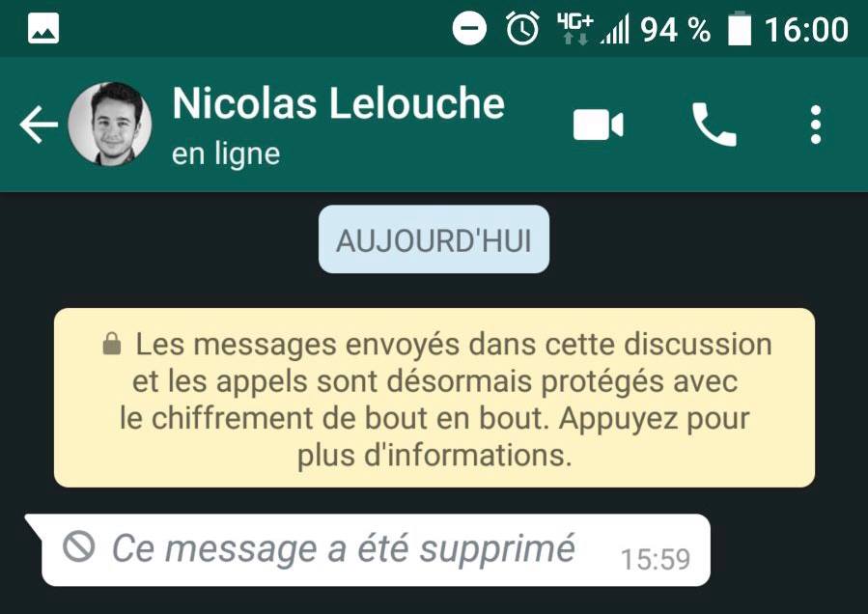The width and height of the screenshot is (868, 614).
Task: Start a voice call with Nicolas
Action: click(x=714, y=125)
